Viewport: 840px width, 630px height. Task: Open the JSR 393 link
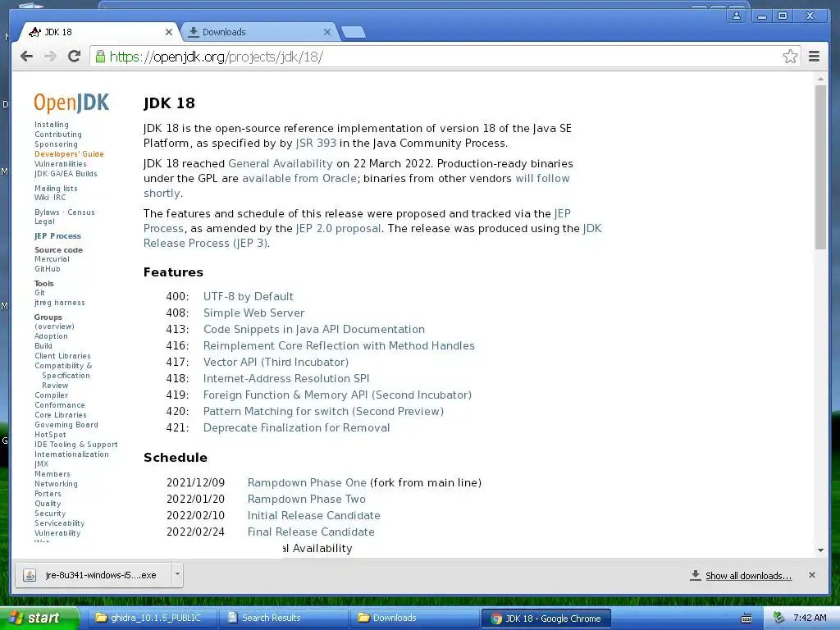(316, 143)
